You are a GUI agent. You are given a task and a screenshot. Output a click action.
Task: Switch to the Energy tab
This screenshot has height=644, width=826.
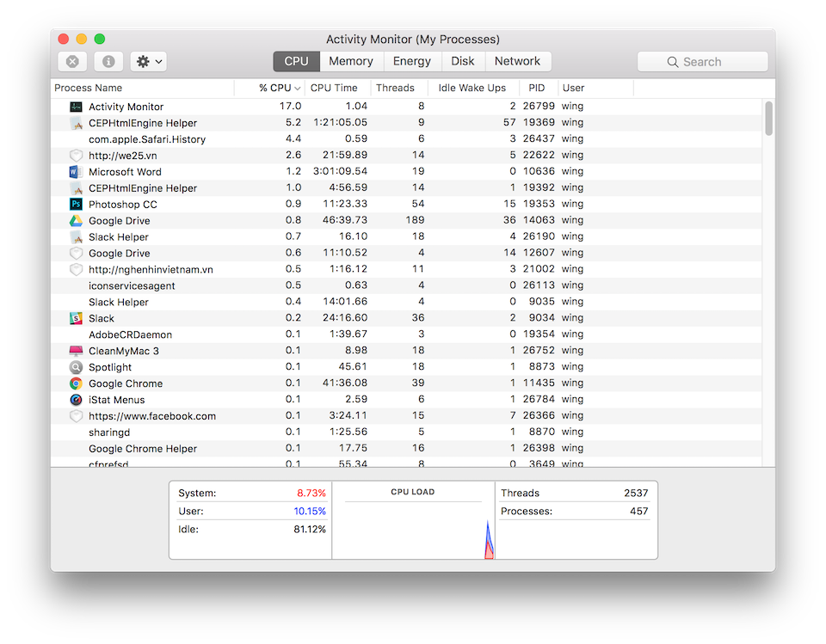point(412,61)
